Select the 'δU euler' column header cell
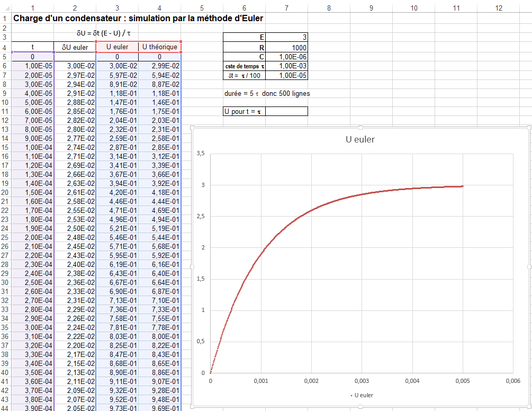 click(x=74, y=47)
